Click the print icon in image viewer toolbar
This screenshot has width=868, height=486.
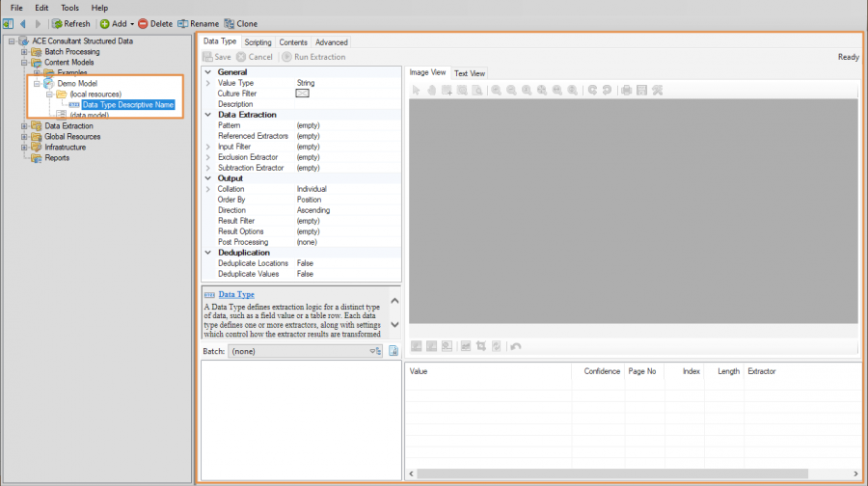627,90
